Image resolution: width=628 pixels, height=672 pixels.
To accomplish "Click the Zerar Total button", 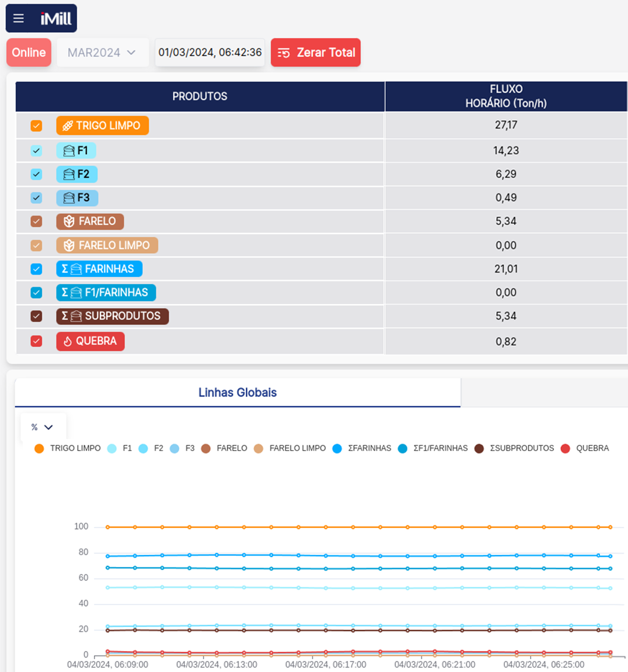I will click(316, 53).
